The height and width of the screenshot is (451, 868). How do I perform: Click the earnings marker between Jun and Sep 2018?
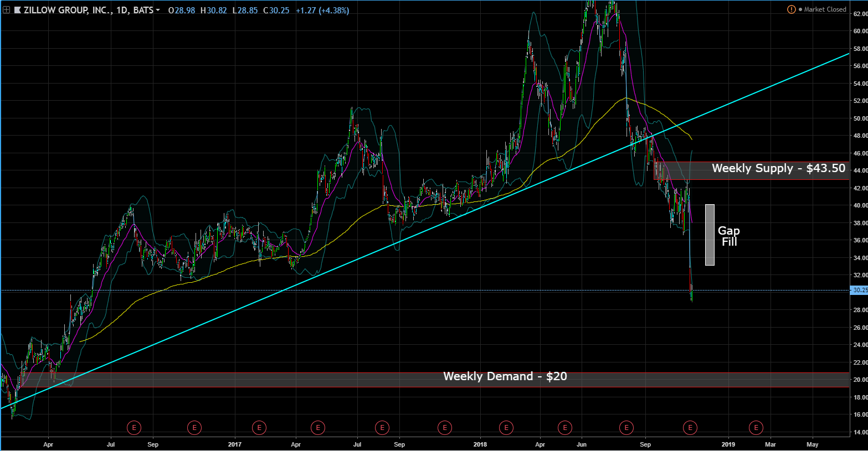pos(626,427)
